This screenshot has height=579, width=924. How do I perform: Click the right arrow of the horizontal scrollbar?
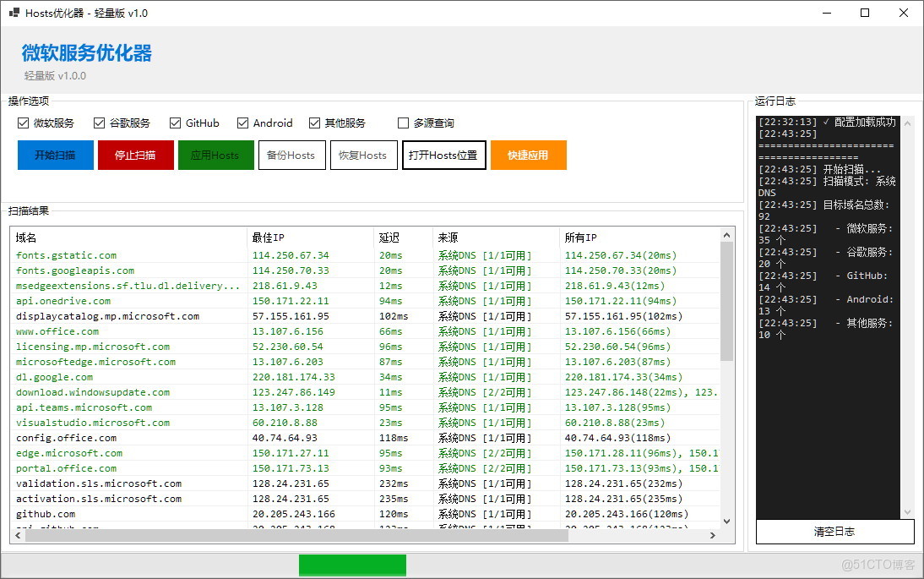(x=714, y=534)
